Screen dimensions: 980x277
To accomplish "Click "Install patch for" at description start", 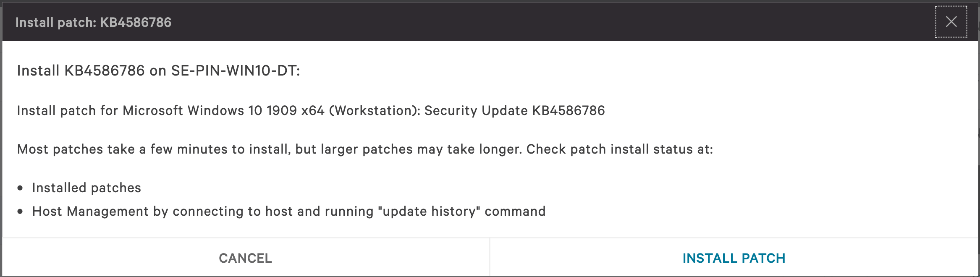I will [x=67, y=110].
